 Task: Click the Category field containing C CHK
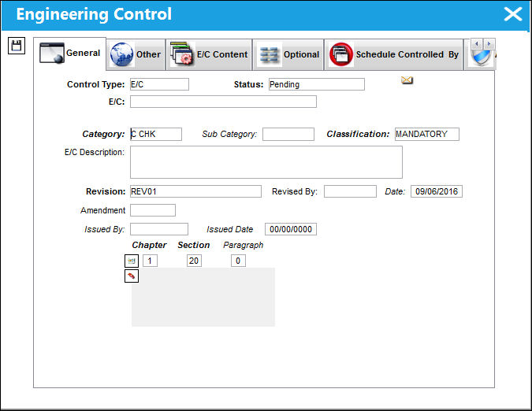pos(156,134)
